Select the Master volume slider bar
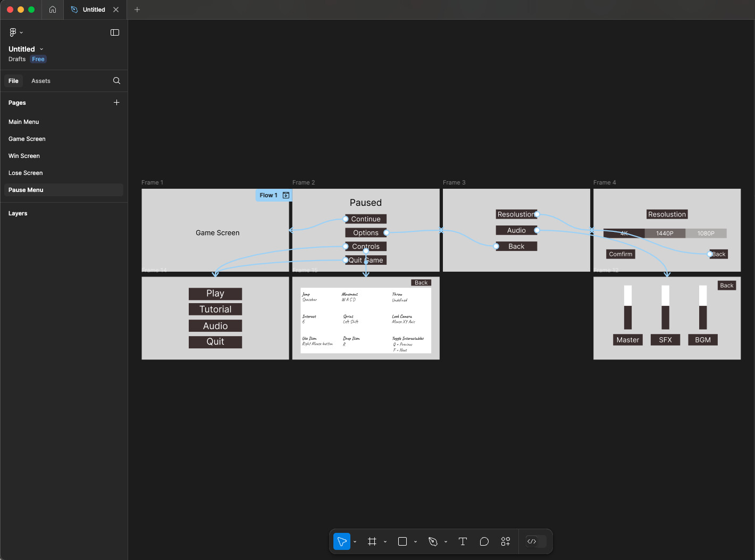Screen dimensions: 755x560 [628, 307]
